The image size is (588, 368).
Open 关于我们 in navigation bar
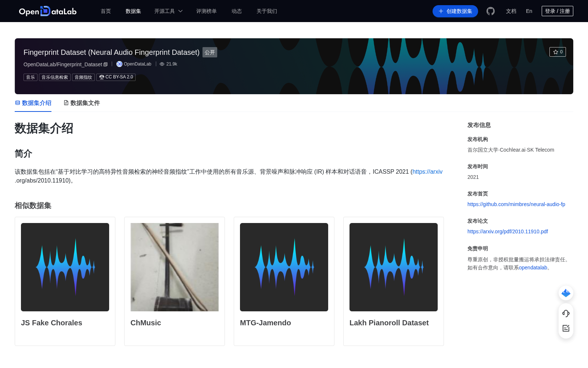[267, 11]
